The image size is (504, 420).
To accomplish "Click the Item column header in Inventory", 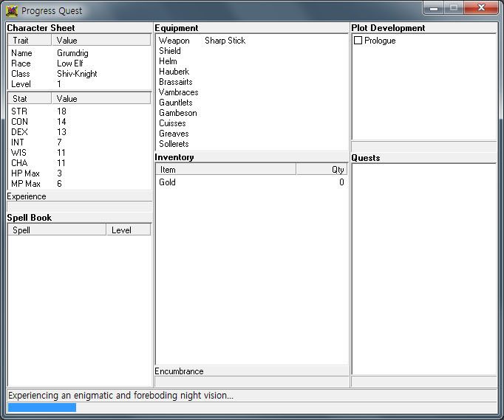I will (225, 169).
